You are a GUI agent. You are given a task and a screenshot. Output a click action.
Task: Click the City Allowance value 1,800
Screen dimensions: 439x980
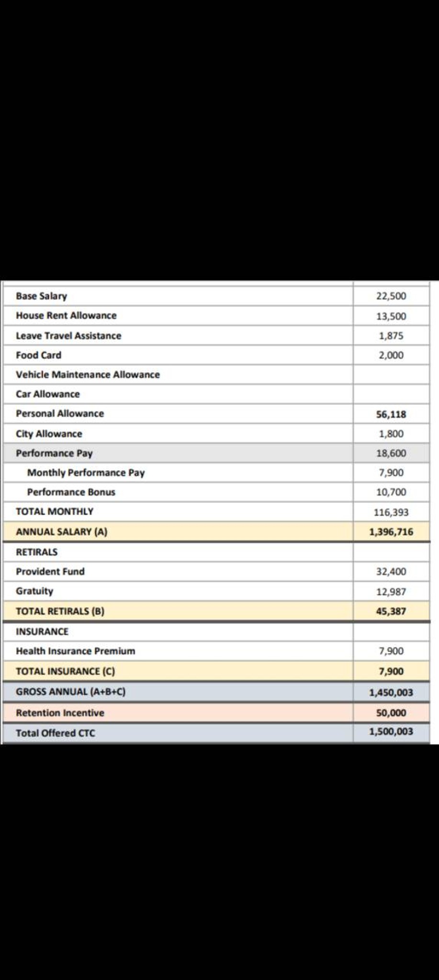coord(391,434)
